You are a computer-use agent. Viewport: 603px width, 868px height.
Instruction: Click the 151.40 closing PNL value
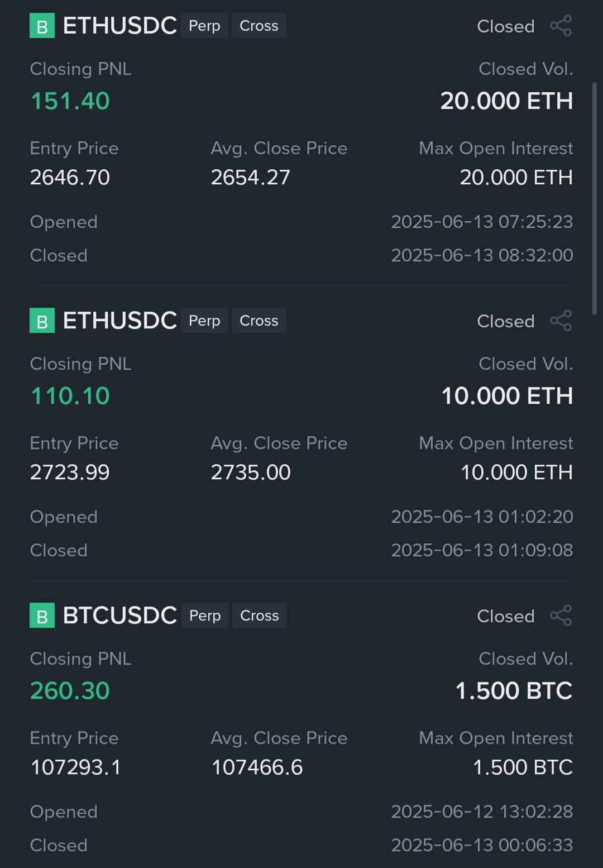tap(70, 101)
